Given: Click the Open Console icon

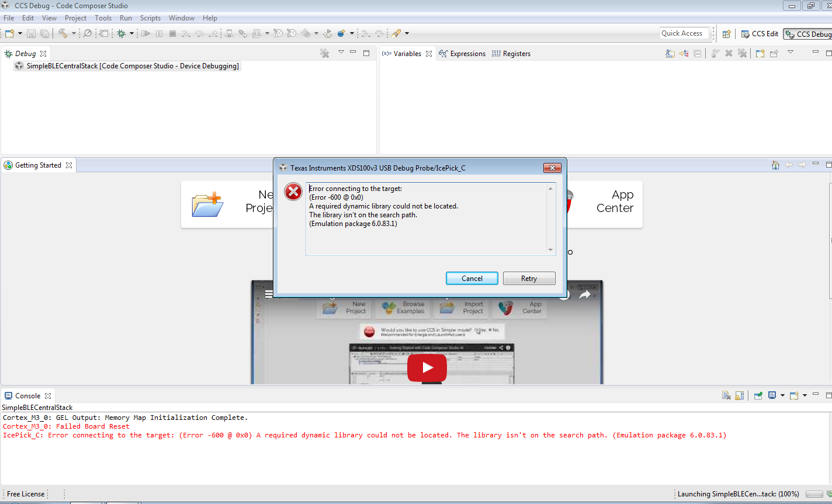Looking at the screenshot, I should (x=794, y=395).
